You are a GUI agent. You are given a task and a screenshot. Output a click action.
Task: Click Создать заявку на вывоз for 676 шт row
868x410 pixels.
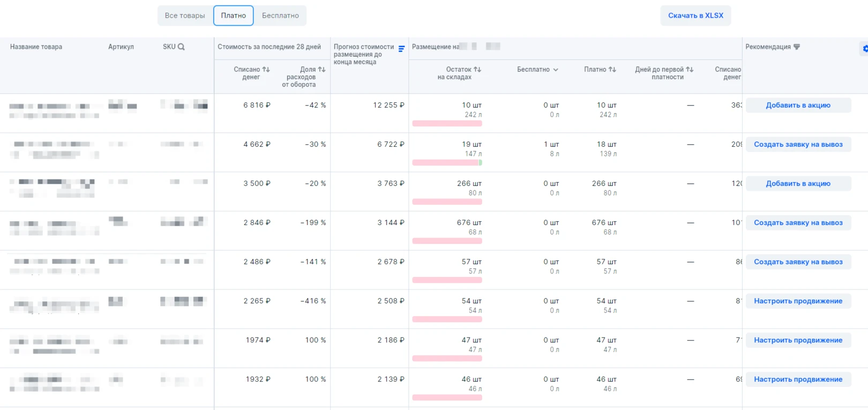click(798, 223)
